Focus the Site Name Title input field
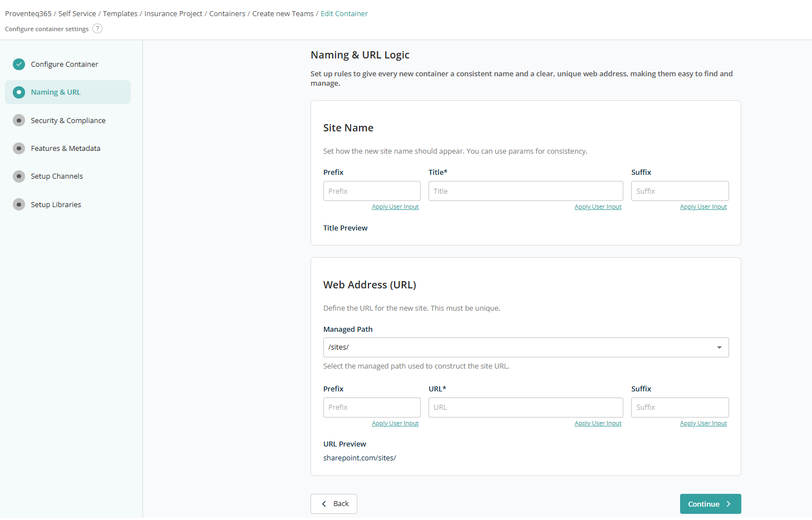Viewport: 812px width, 520px height. [526, 191]
